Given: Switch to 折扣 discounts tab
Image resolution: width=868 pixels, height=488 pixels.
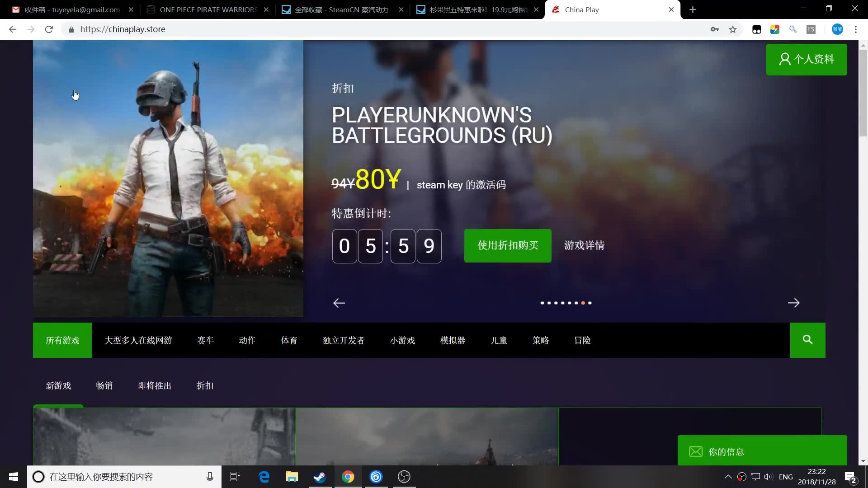Looking at the screenshot, I should 205,385.
